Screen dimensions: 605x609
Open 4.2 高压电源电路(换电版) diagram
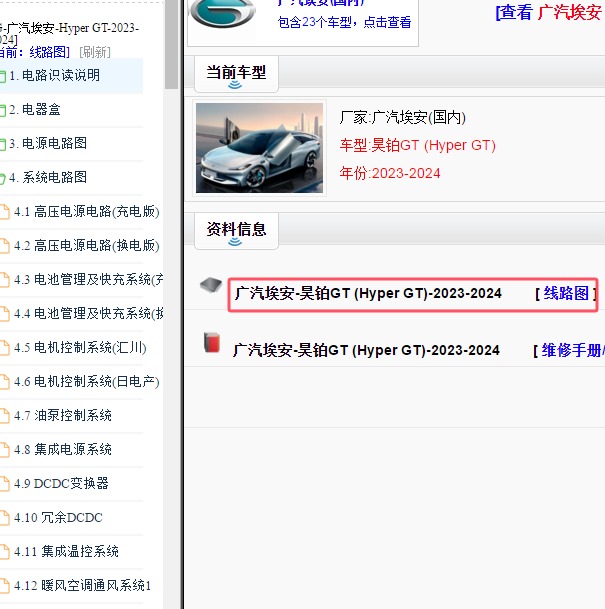pyautogui.click(x=87, y=245)
